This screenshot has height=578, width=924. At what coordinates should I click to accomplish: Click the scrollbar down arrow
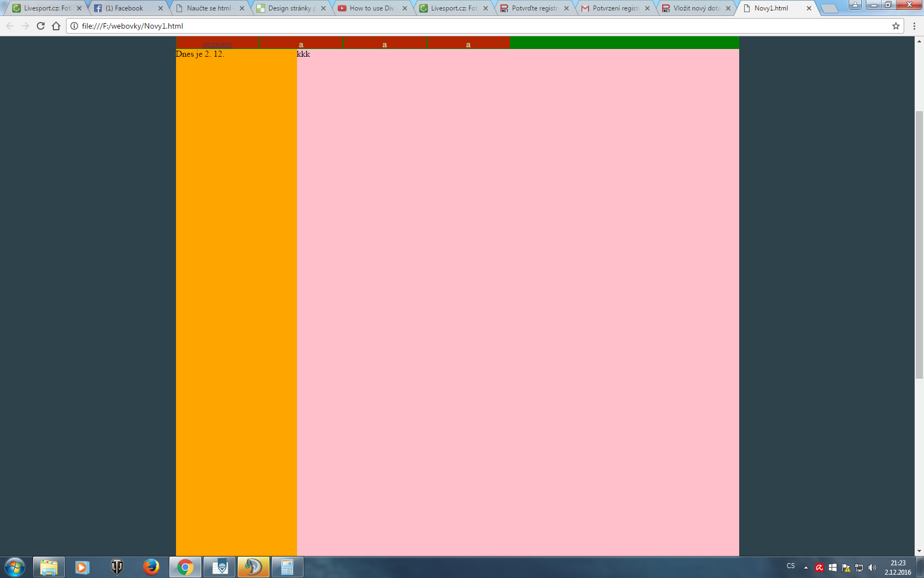click(919, 552)
